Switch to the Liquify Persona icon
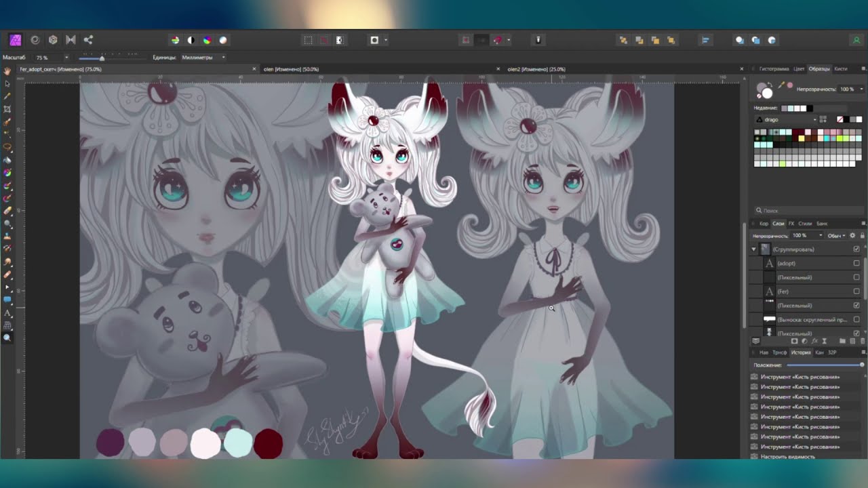 click(35, 40)
